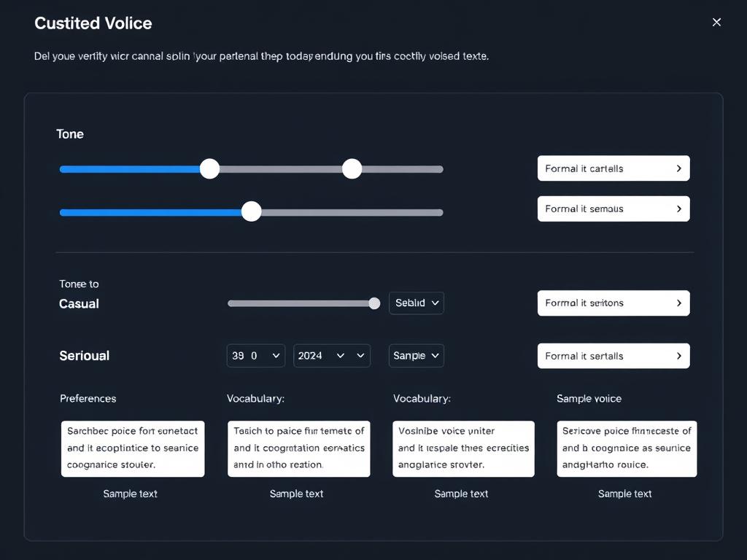The image size is (747, 560).
Task: Click the Tasich to paice text box
Action: pyautogui.click(x=298, y=448)
